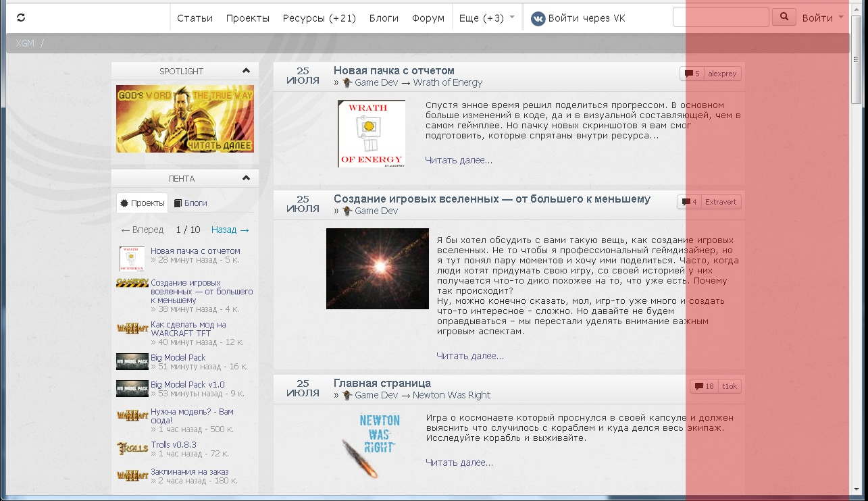Image resolution: width=868 pixels, height=501 pixels.
Task: Expand the Еще (+3) dropdown menu
Action: coord(486,18)
